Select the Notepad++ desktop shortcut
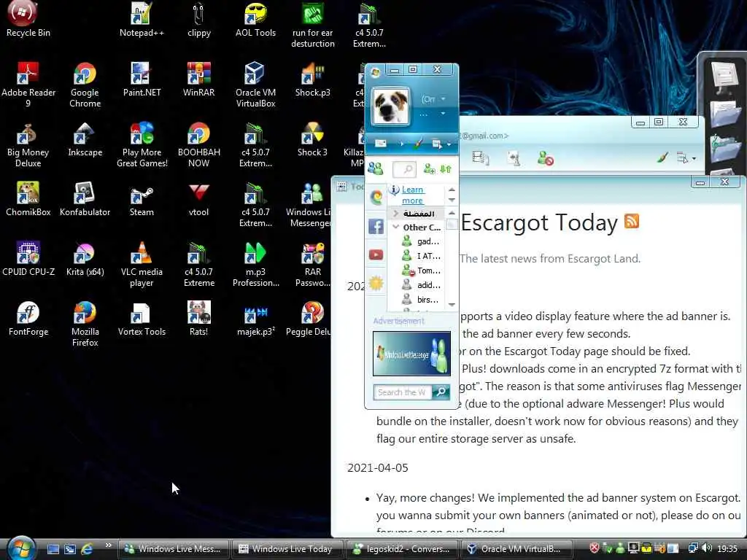Screen dimensions: 747x560 142,19
